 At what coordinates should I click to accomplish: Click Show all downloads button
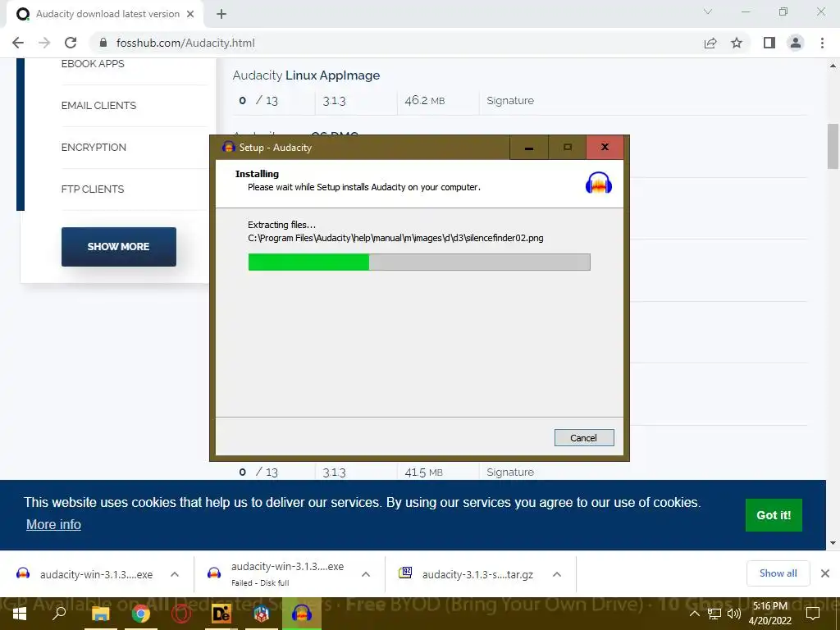pos(778,573)
